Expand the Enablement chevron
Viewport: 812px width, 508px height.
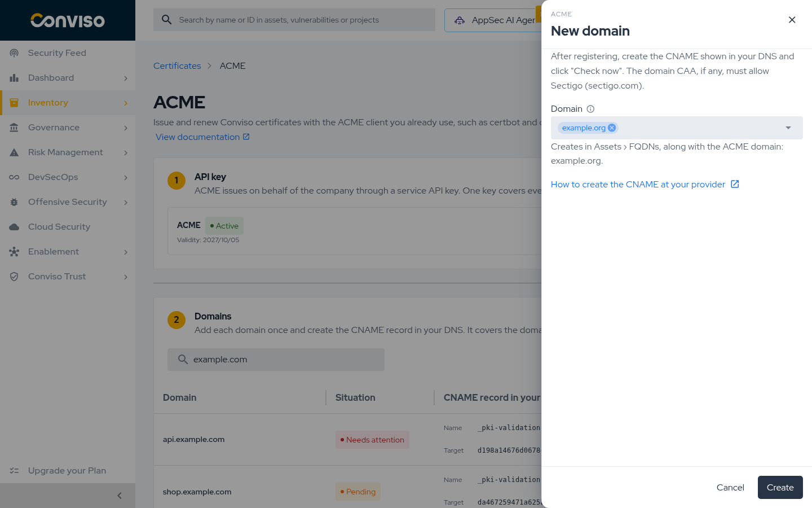tap(126, 252)
